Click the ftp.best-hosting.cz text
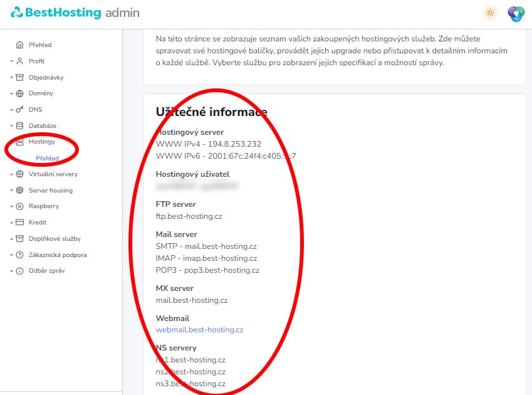This screenshot has width=532, height=395. coord(189,216)
